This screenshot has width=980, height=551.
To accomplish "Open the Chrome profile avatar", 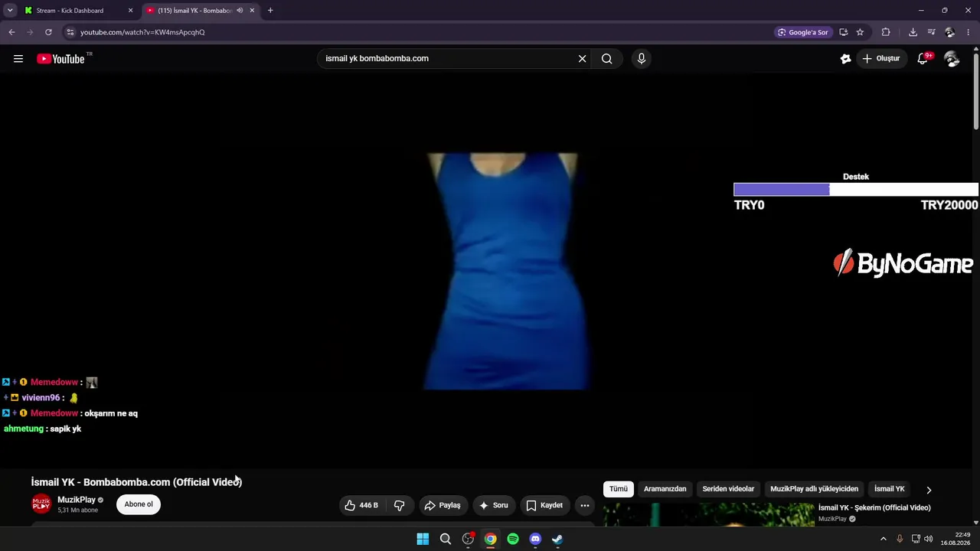I will pos(950,32).
